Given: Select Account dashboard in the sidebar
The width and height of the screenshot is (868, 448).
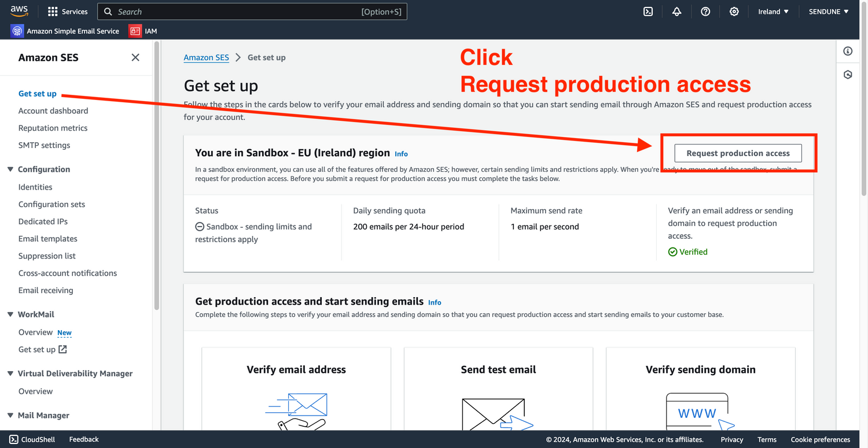Looking at the screenshot, I should coord(53,111).
